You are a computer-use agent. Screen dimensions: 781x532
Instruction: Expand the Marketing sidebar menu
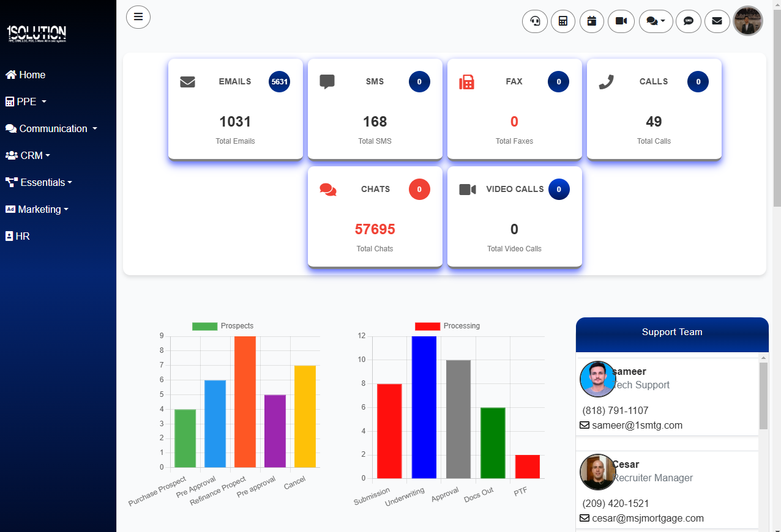37,209
